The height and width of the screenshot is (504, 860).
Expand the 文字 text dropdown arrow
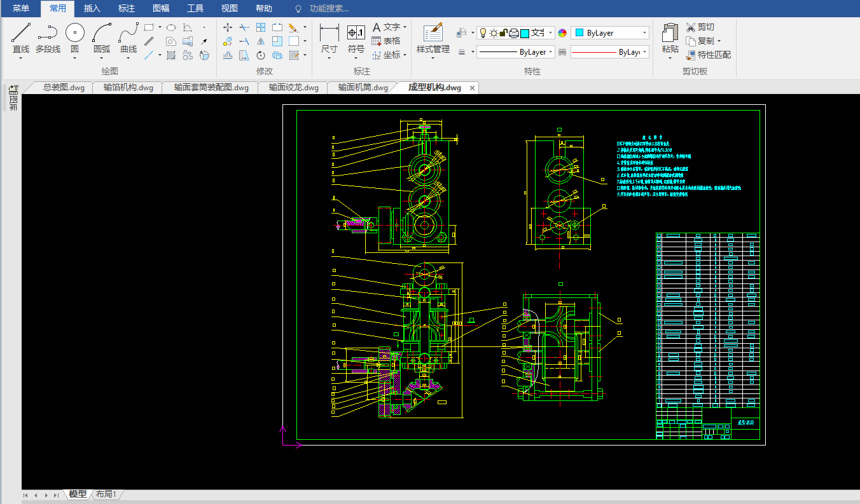coord(405,27)
